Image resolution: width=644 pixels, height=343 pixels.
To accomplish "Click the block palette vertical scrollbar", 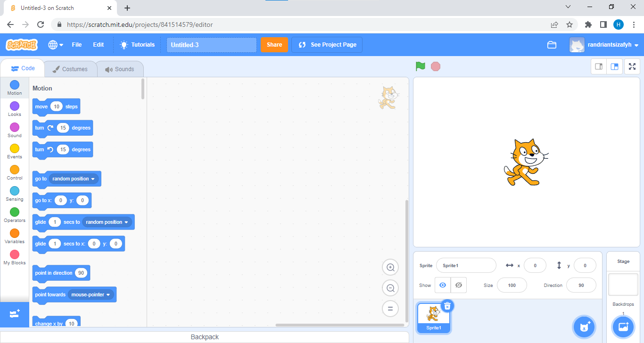I will pyautogui.click(x=143, y=89).
